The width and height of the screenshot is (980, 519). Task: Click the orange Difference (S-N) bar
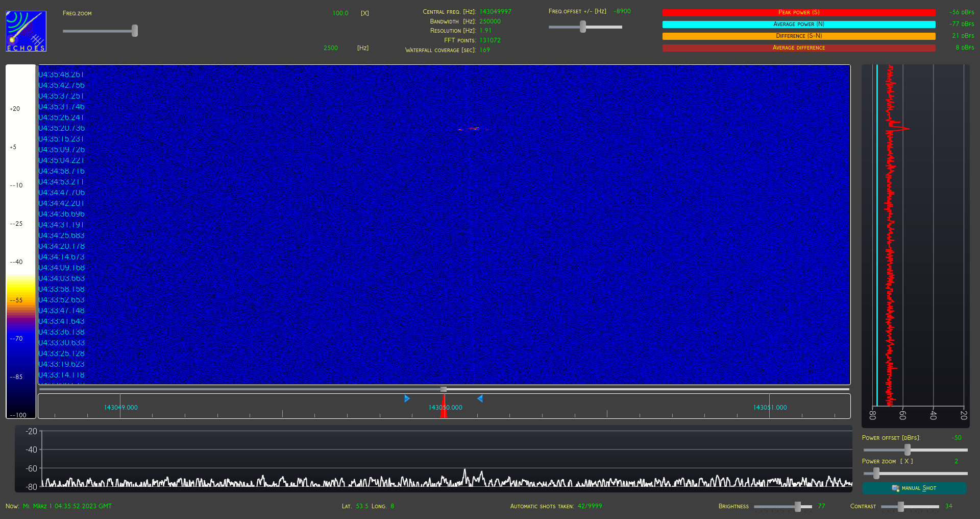pos(799,36)
